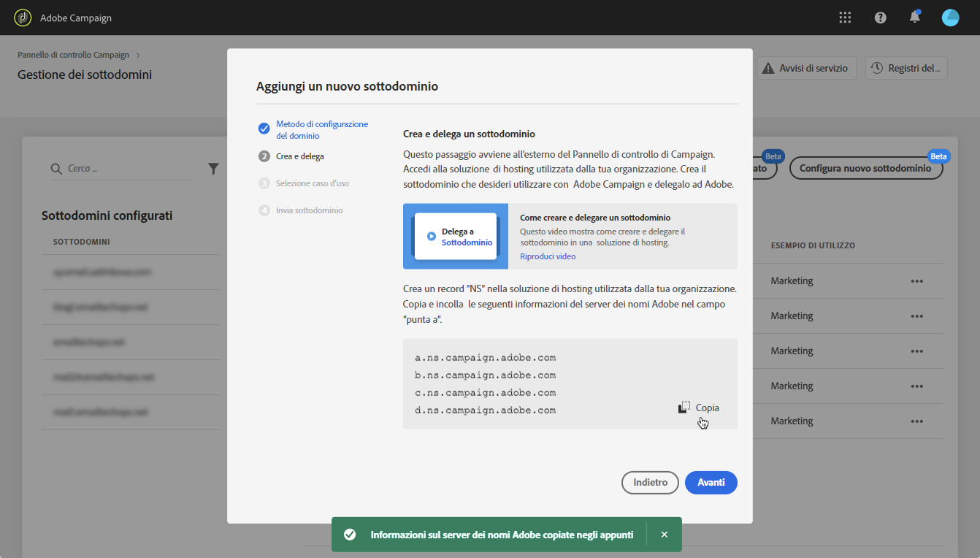Open the help question mark icon

[881, 18]
